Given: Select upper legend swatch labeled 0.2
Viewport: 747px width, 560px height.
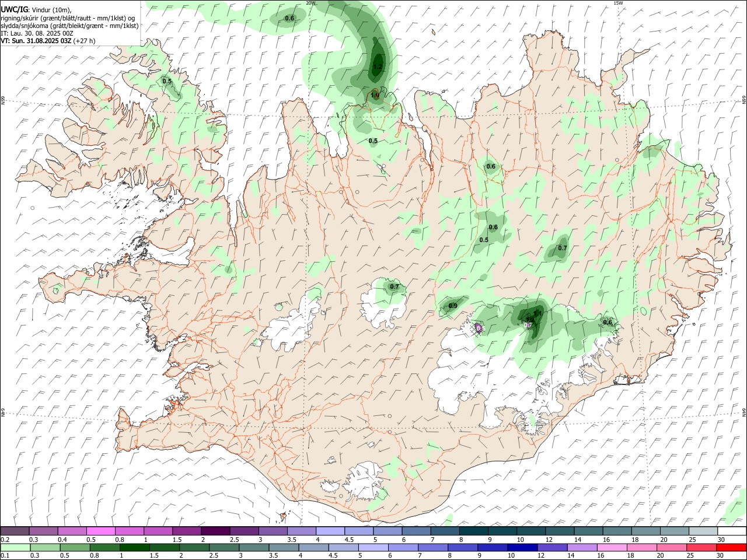Looking at the screenshot, I should pyautogui.click(x=15, y=531).
